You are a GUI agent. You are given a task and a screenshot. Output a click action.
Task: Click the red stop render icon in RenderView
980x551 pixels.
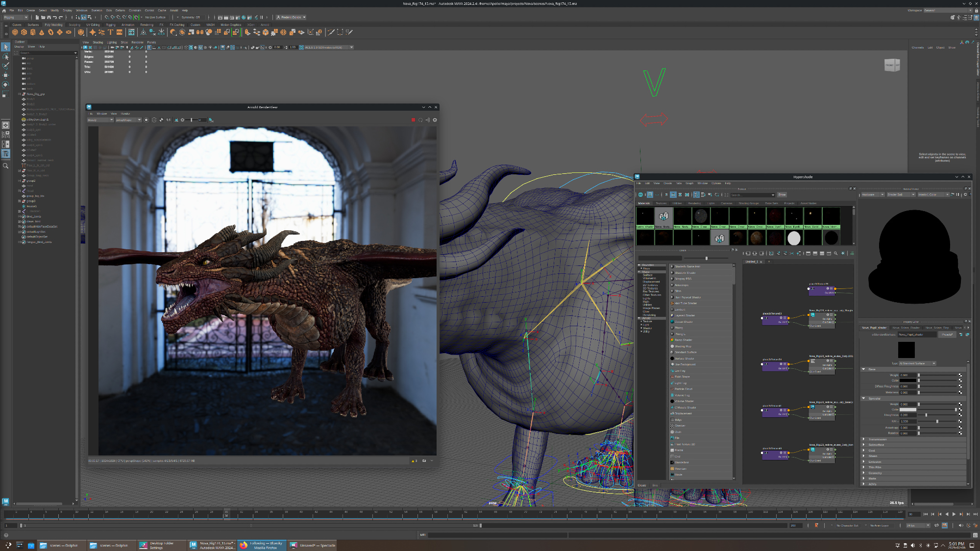[x=413, y=120]
